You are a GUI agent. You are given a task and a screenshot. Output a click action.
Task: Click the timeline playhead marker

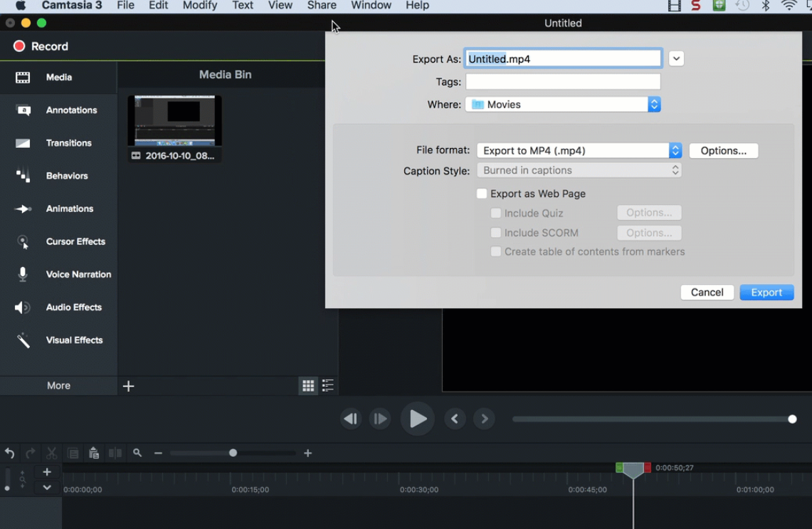point(633,470)
